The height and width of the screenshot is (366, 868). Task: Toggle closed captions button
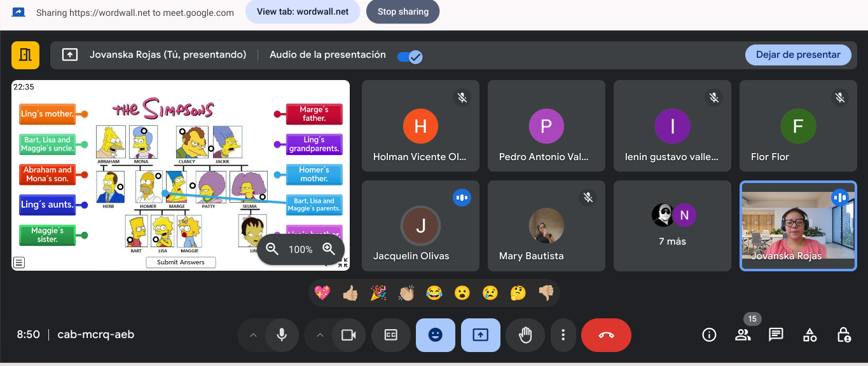tap(390, 335)
